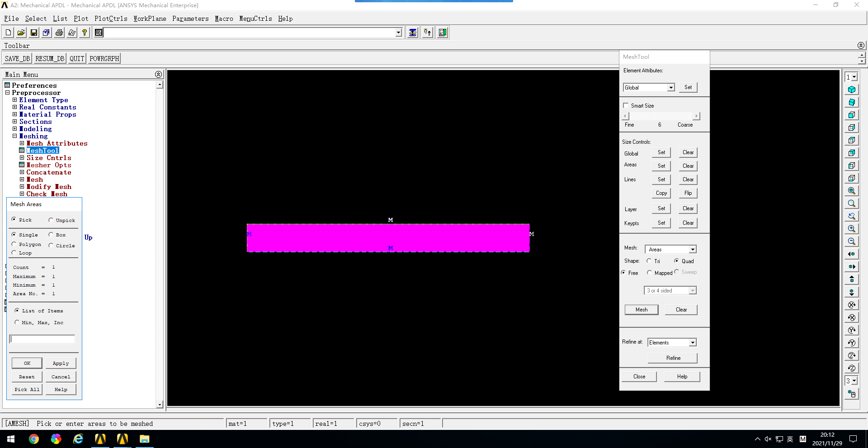Click the Mesh button in MeshTool
The height and width of the screenshot is (448, 868).
(641, 309)
